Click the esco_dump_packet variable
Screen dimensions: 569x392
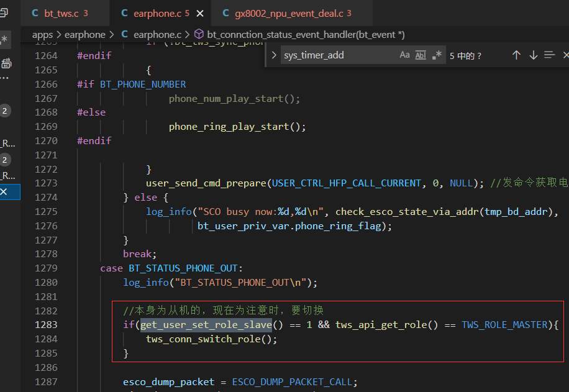tap(169, 382)
